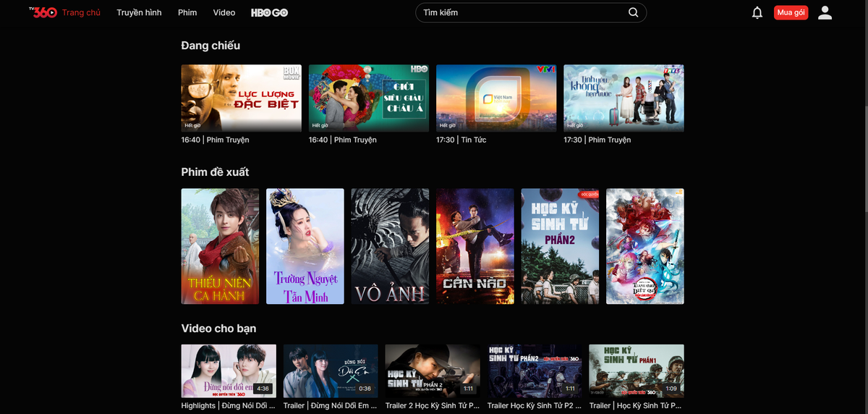Click 'Trailer Học Kỳ Sinh Tử P2 ...' title

534,406
